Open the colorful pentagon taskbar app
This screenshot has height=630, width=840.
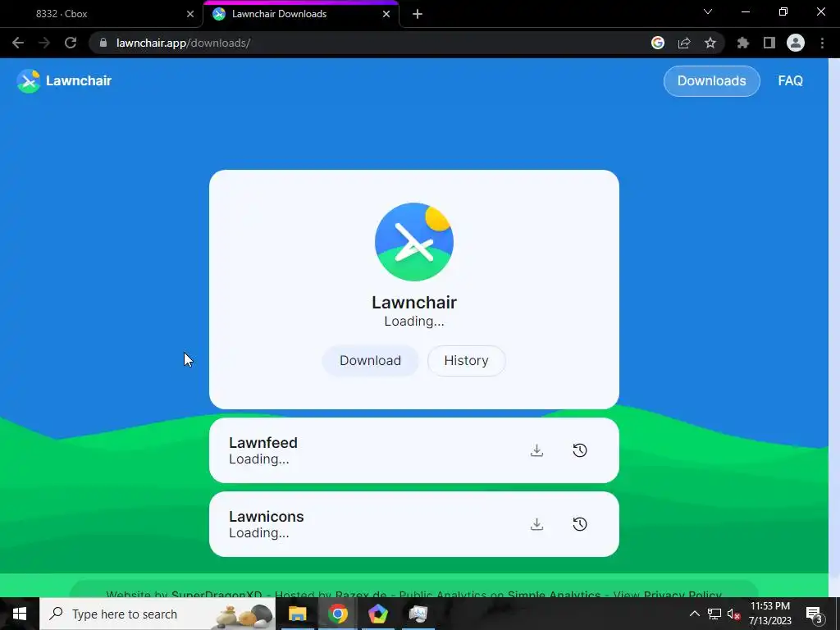(377, 614)
